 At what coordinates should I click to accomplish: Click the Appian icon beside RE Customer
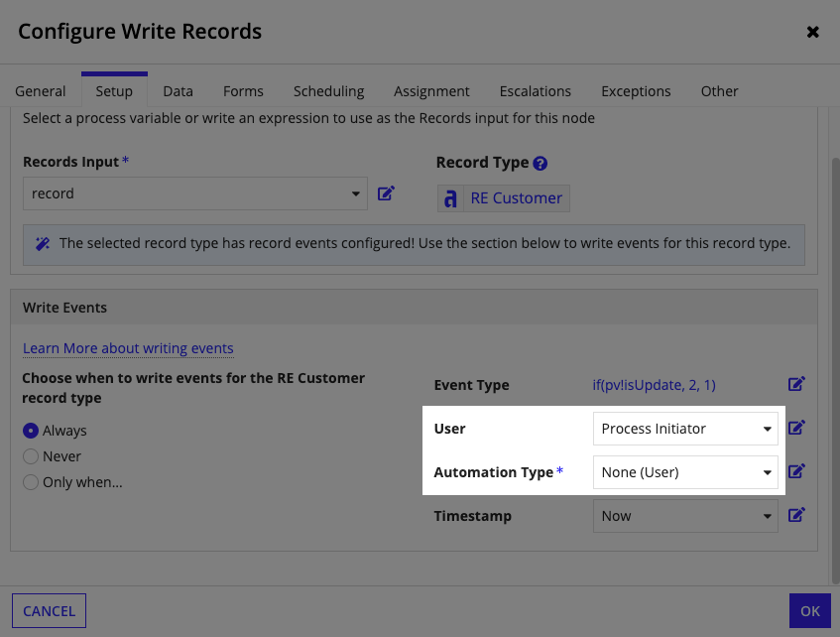pyautogui.click(x=450, y=198)
